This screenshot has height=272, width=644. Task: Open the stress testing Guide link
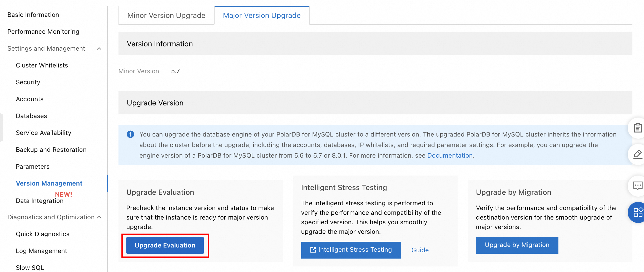pyautogui.click(x=420, y=250)
